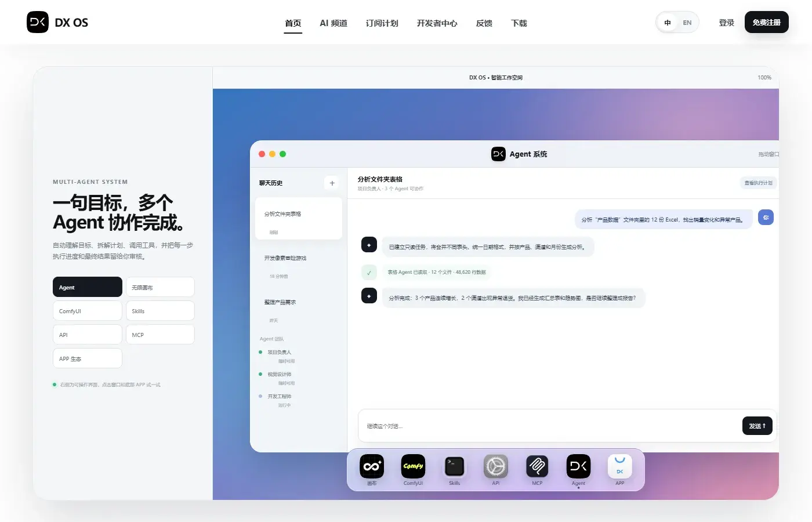812x522 pixels.
Task: Click the 拖动窗口 label in the title bar
Action: point(768,154)
